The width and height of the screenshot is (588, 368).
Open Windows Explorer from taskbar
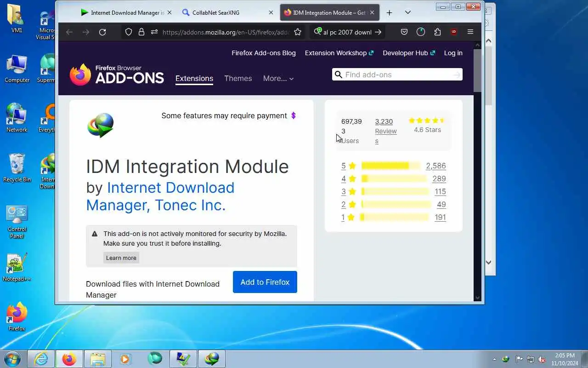pos(97,359)
